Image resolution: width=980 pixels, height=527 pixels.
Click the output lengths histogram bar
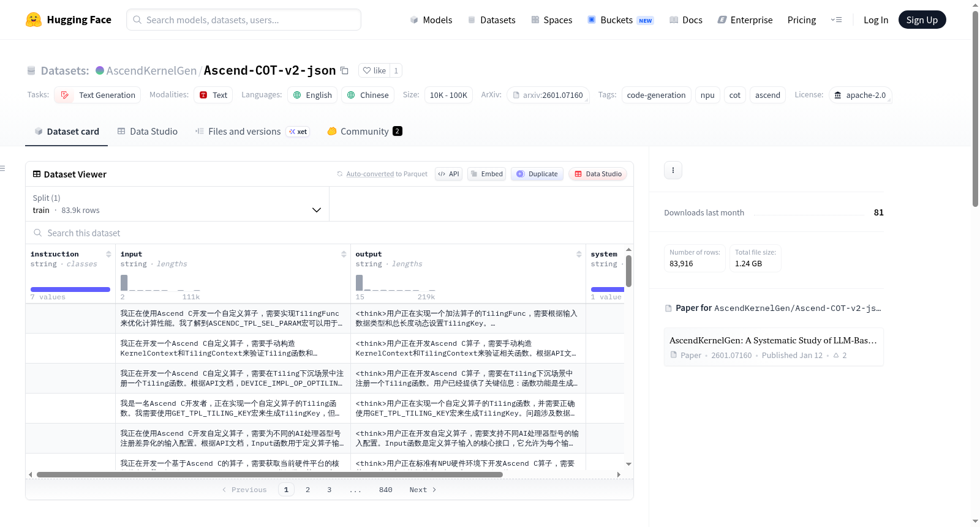(360, 283)
